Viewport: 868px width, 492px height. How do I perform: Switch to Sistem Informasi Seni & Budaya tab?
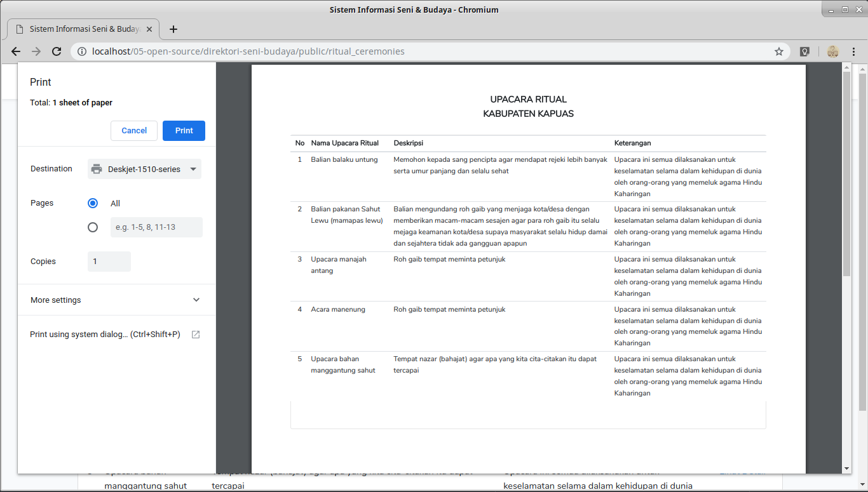tap(83, 29)
